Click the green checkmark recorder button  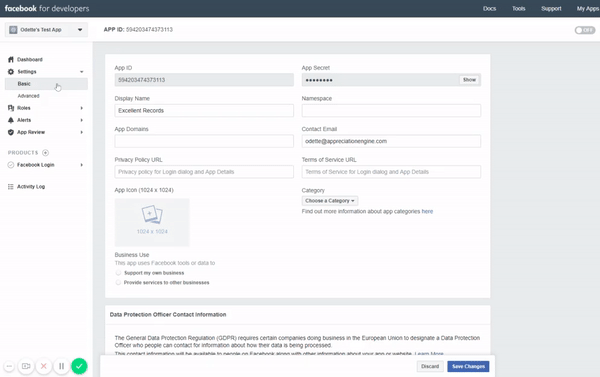[x=79, y=366]
